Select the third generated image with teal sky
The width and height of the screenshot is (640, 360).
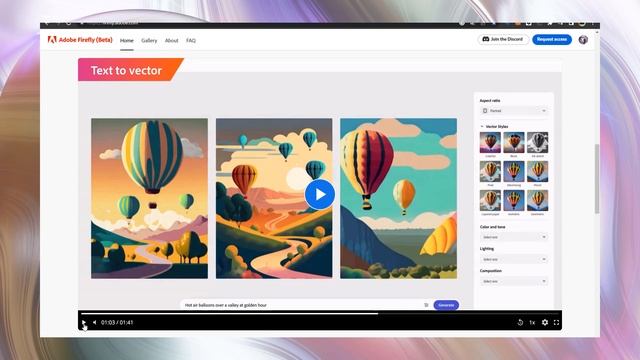(398, 198)
